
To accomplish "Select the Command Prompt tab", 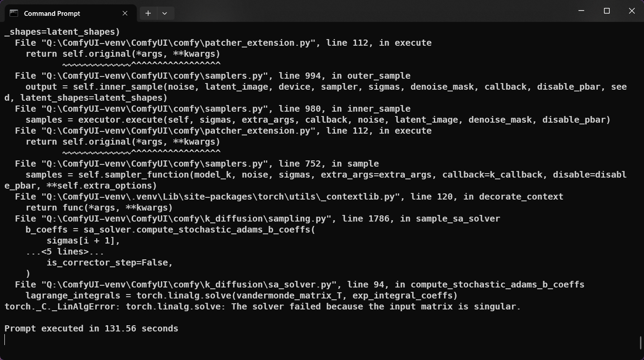I will (x=62, y=13).
